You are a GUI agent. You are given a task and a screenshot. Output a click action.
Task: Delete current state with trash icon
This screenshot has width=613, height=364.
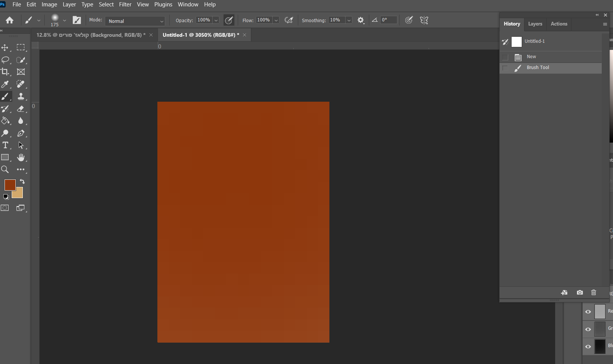pos(593,292)
